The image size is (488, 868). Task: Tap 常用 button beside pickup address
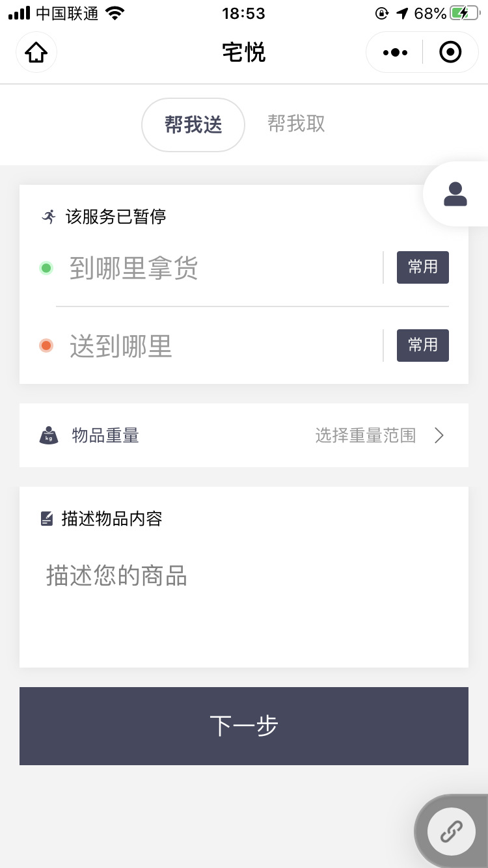pyautogui.click(x=423, y=267)
